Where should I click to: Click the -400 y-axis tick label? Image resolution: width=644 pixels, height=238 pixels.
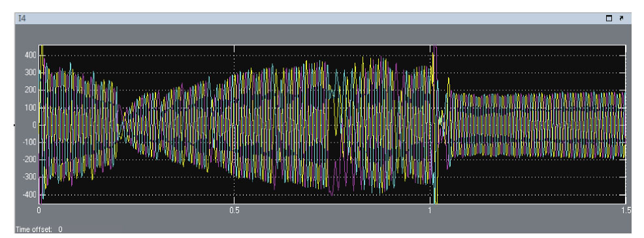pos(30,194)
